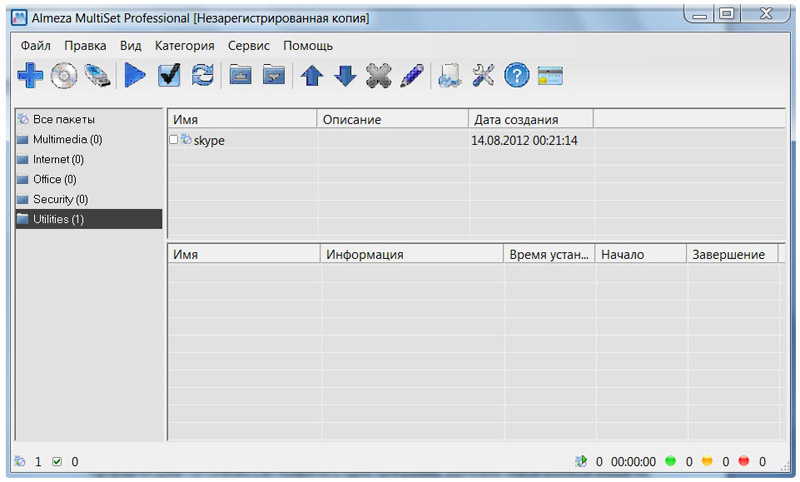
Task: Open the Вид menu
Action: pos(131,45)
